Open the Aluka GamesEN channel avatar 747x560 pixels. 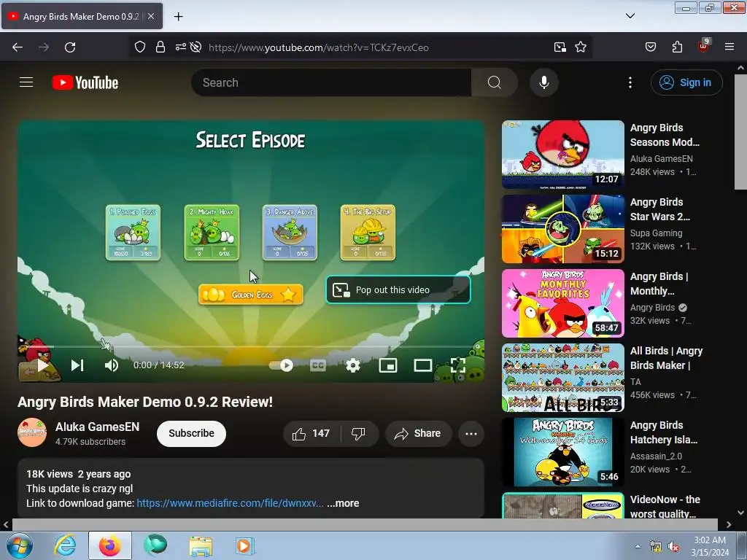point(32,432)
